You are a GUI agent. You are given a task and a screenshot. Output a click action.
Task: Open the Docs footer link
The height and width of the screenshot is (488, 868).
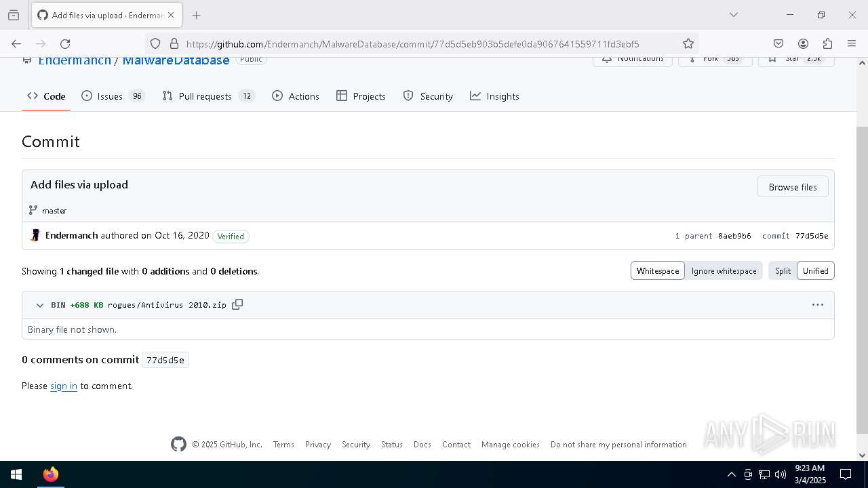click(422, 445)
